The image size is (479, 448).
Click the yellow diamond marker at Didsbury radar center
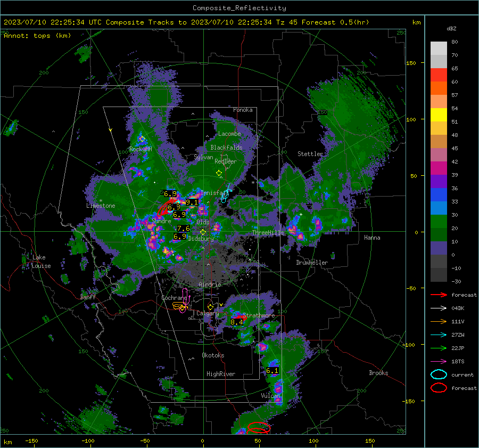tap(203, 232)
